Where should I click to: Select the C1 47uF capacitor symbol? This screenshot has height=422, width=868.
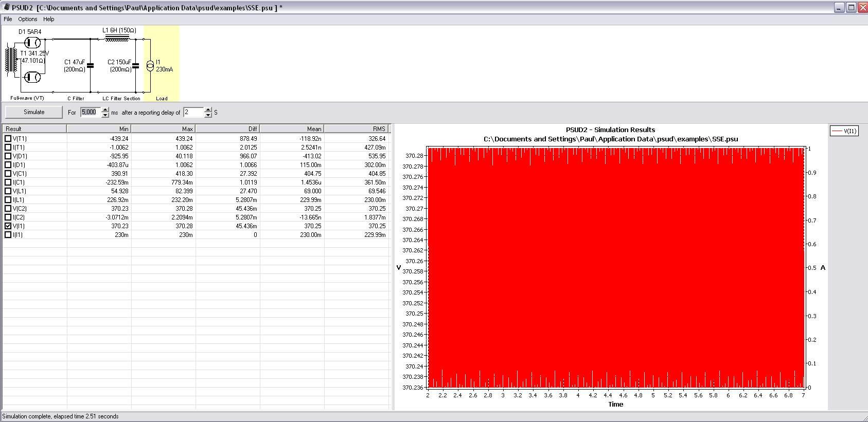(x=91, y=65)
